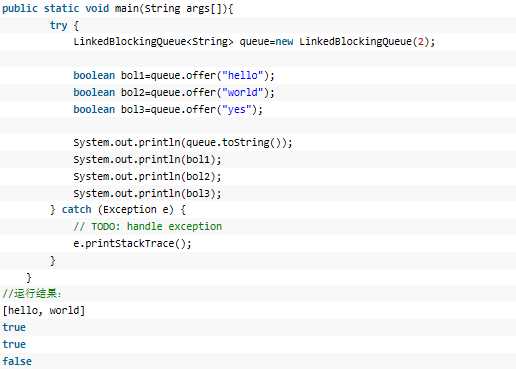Click the System.out.println(bol1) line
Image resolution: width=516 pixels, height=369 pixels.
point(147,160)
